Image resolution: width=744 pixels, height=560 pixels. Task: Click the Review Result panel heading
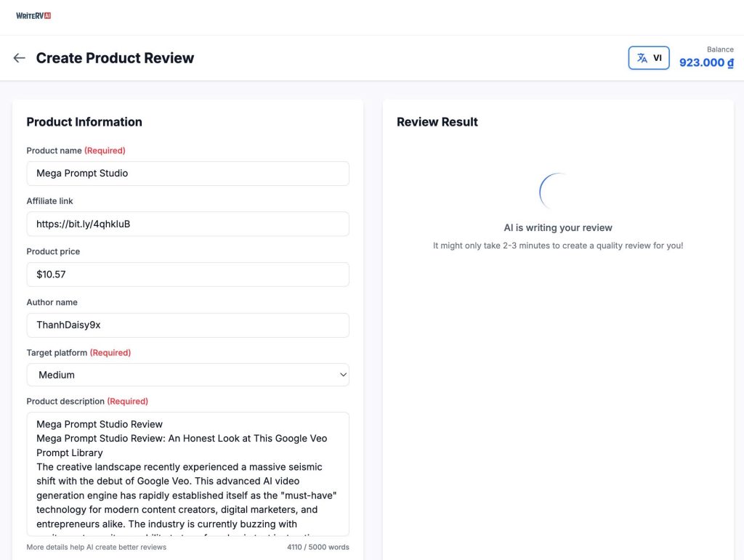tap(437, 122)
